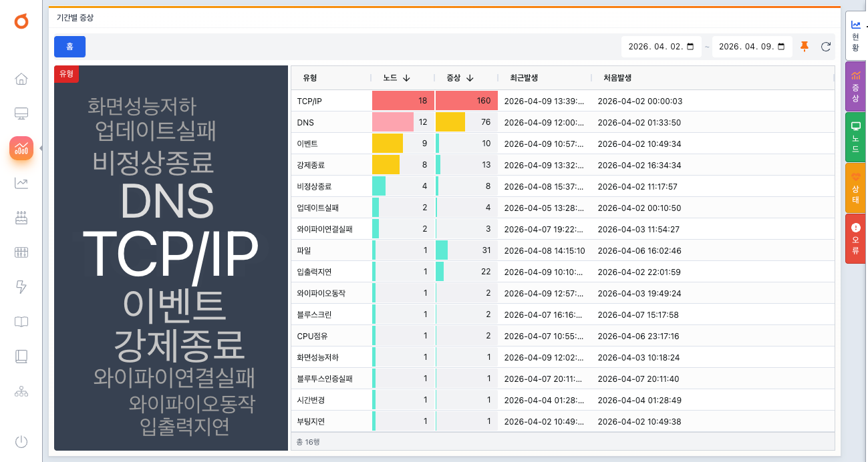The image size is (868, 462).
Task: Sort the table by the 증상 column header
Action: (x=466, y=78)
